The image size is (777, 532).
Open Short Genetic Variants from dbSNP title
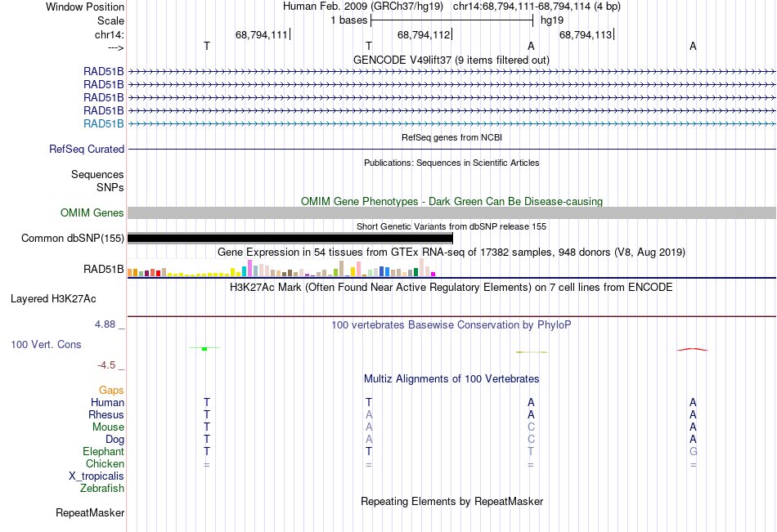click(451, 226)
